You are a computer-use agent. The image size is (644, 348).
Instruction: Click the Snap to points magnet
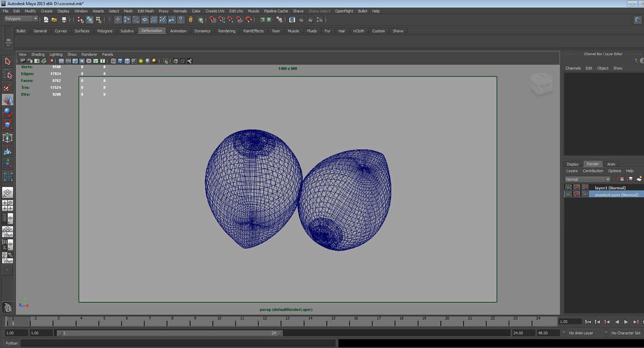[x=230, y=20]
